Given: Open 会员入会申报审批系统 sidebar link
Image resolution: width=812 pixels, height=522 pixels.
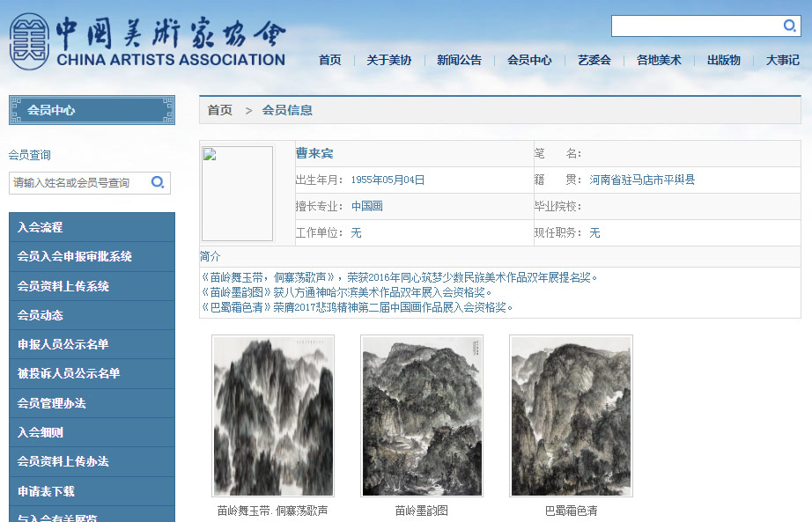Looking at the screenshot, I should point(92,256).
